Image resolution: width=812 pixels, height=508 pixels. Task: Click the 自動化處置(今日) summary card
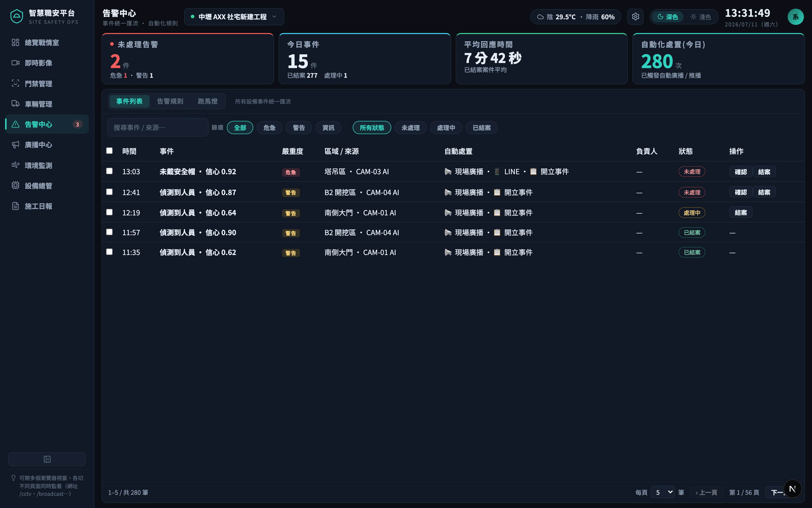point(718,59)
